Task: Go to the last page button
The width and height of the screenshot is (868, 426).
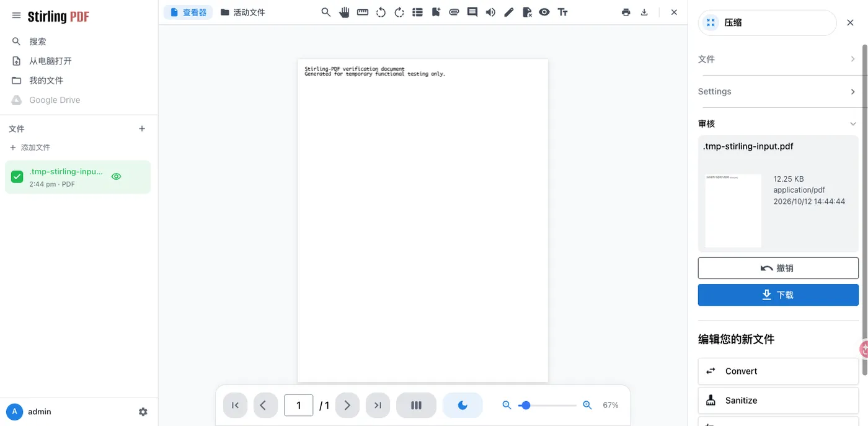Action: point(378,406)
